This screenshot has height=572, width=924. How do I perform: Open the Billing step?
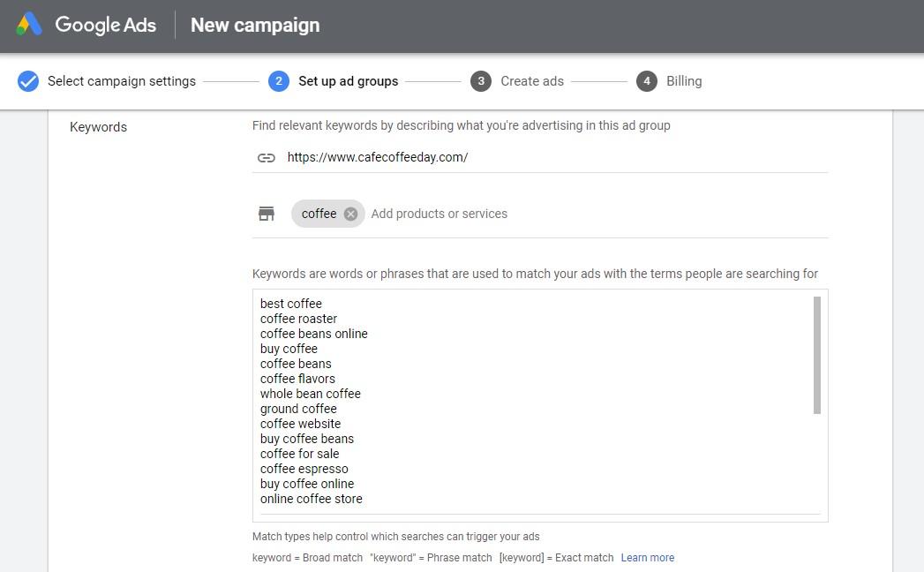click(x=684, y=81)
